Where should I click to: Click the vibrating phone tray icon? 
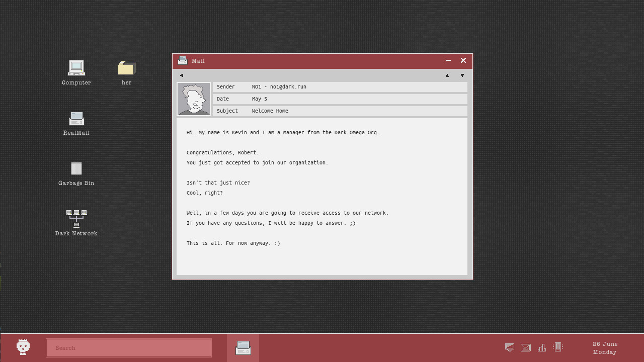coord(557,347)
